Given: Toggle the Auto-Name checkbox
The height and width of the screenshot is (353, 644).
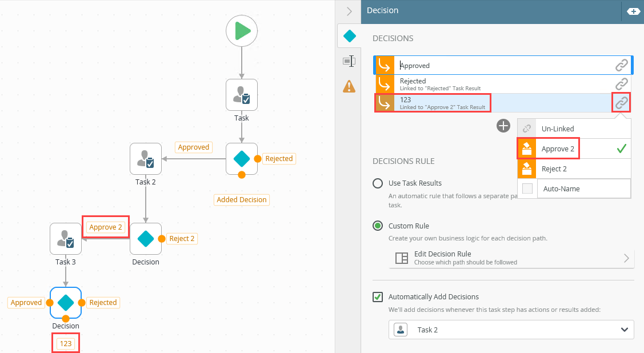Looking at the screenshot, I should click(527, 188).
